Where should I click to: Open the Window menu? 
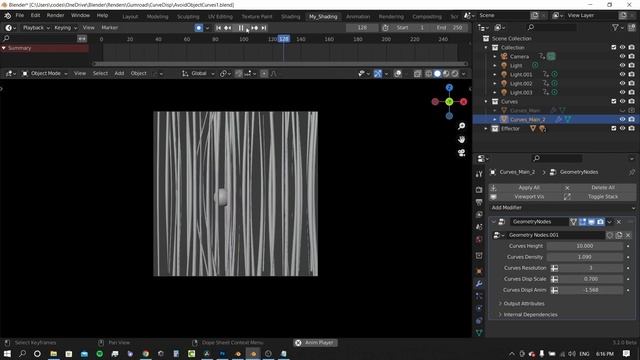coord(80,15)
